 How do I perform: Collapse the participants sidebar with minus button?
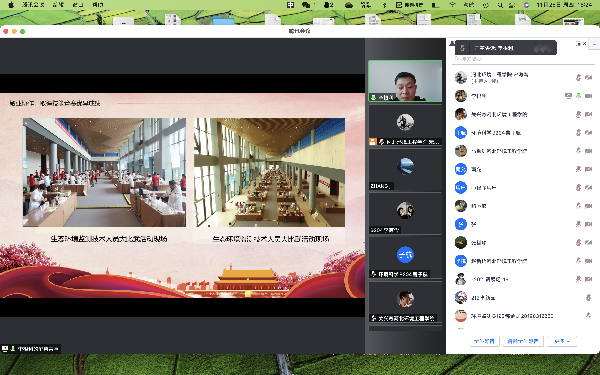(594, 44)
